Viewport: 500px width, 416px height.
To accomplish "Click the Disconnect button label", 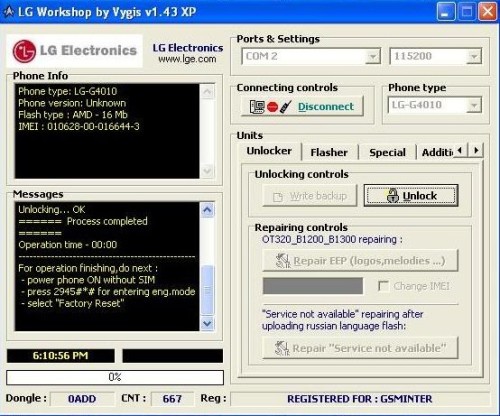I will click(x=326, y=107).
